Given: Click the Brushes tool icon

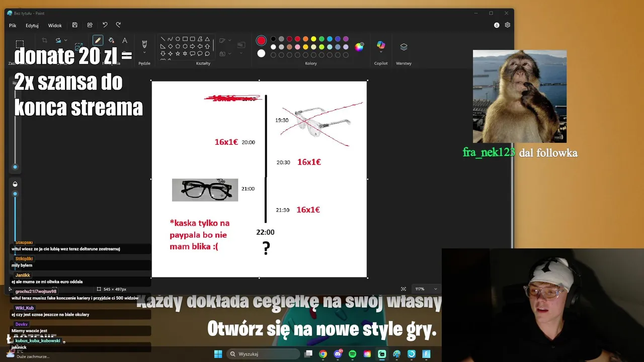Looking at the screenshot, I should click(144, 44).
